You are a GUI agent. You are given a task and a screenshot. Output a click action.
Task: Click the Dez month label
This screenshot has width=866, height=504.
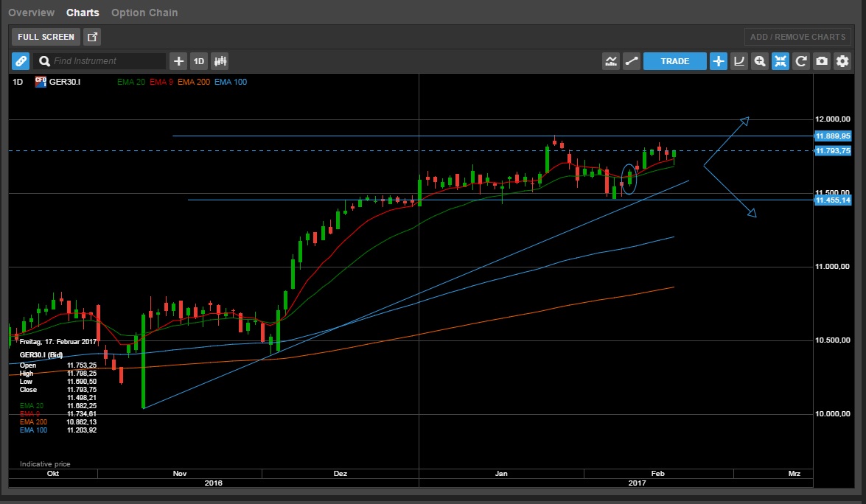(341, 474)
